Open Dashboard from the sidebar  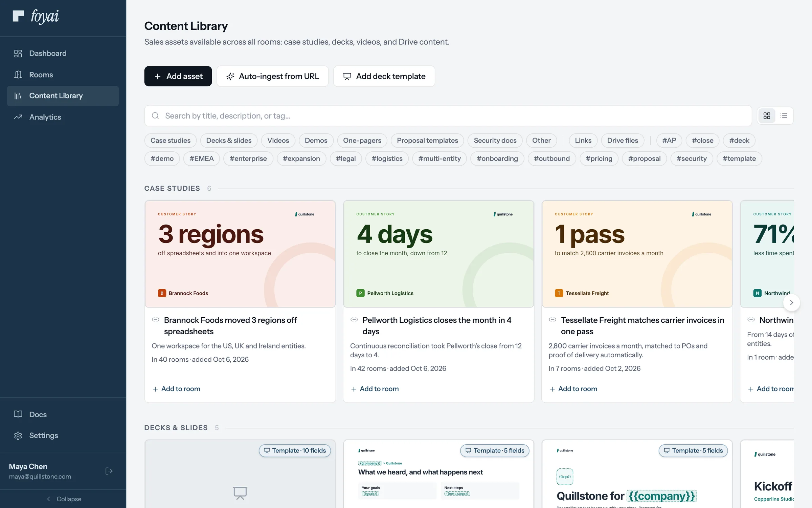[63, 53]
